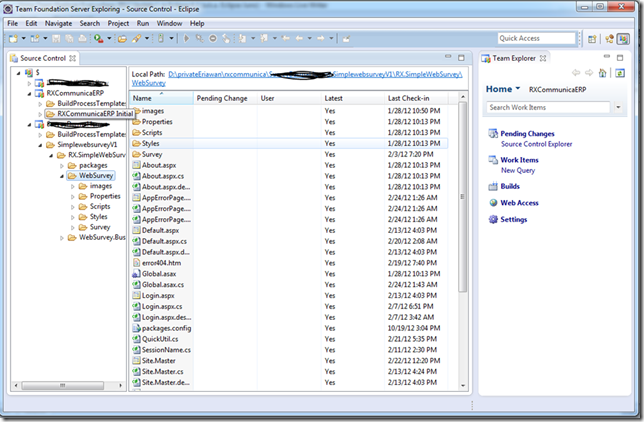Click the Back arrow in Team Explorer
This screenshot has width=644, height=422.
[576, 73]
